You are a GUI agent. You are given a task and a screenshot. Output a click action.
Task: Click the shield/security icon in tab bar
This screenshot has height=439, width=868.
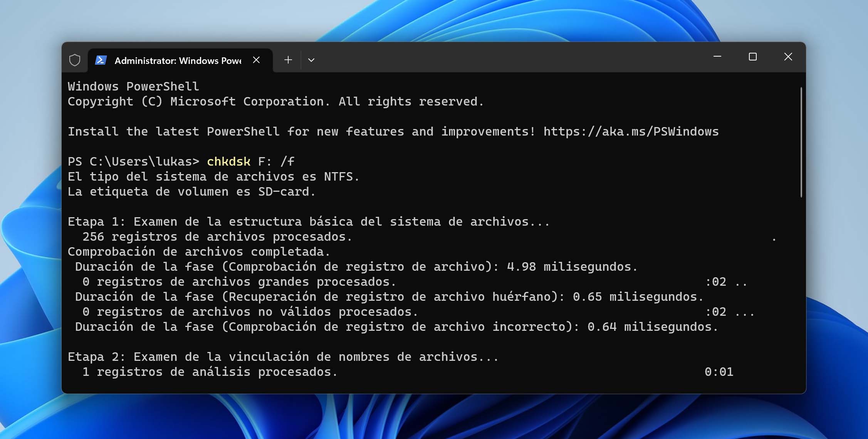(x=76, y=60)
